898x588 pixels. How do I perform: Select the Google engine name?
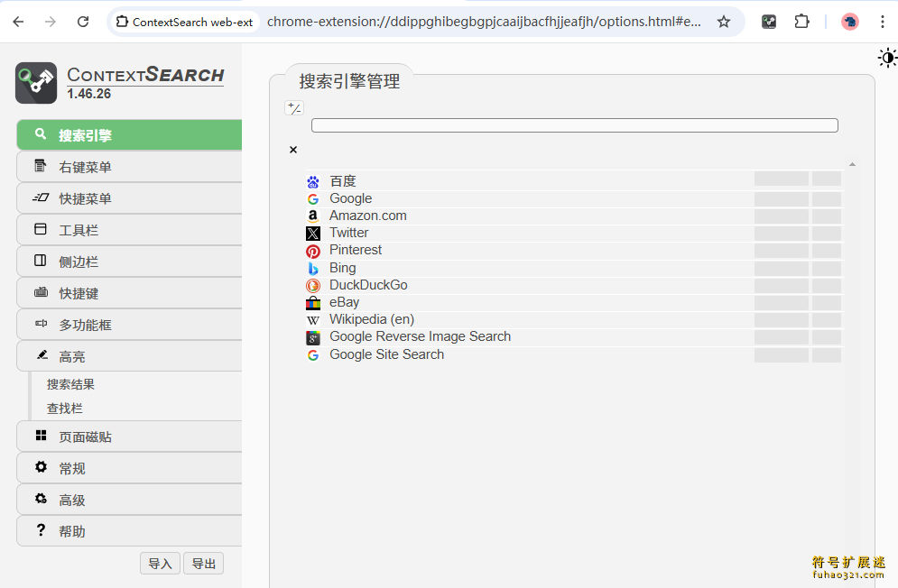pos(350,198)
